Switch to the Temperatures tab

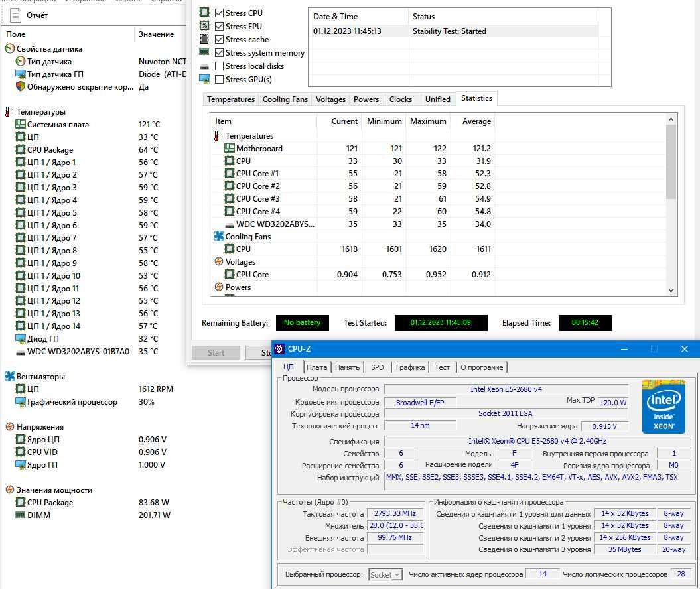coord(230,99)
